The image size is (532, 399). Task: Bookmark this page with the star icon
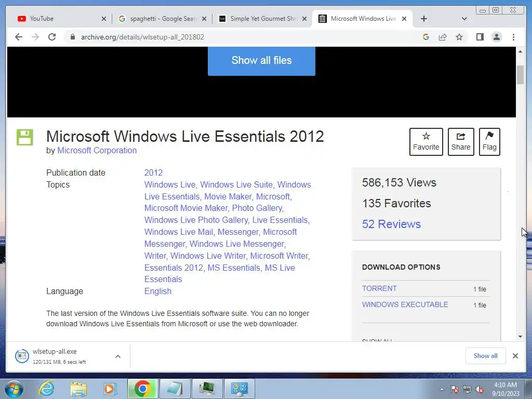459,37
